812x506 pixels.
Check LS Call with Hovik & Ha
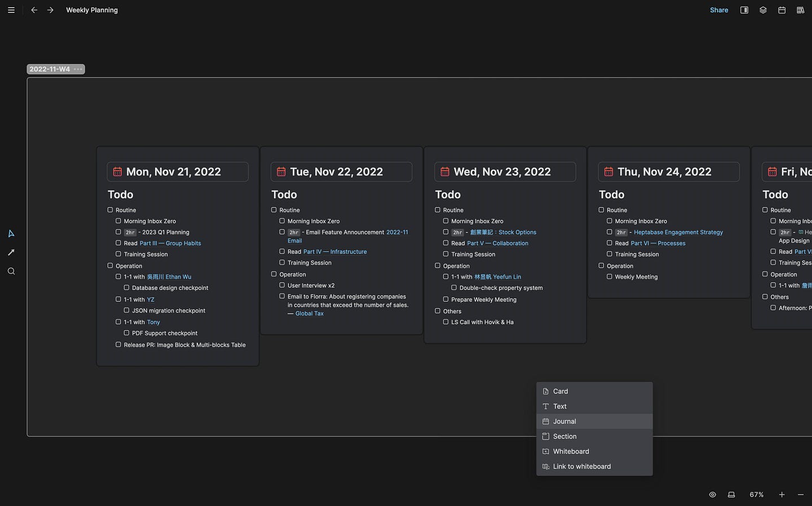click(x=445, y=322)
